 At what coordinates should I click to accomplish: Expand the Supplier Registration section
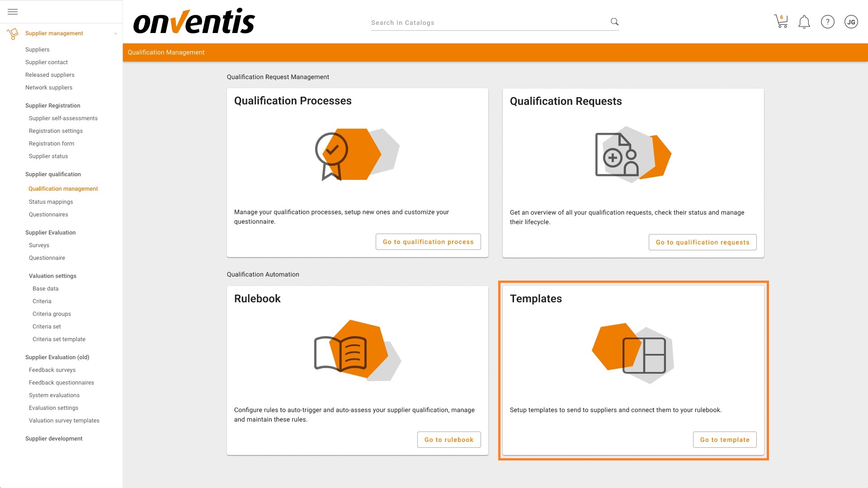tap(52, 105)
